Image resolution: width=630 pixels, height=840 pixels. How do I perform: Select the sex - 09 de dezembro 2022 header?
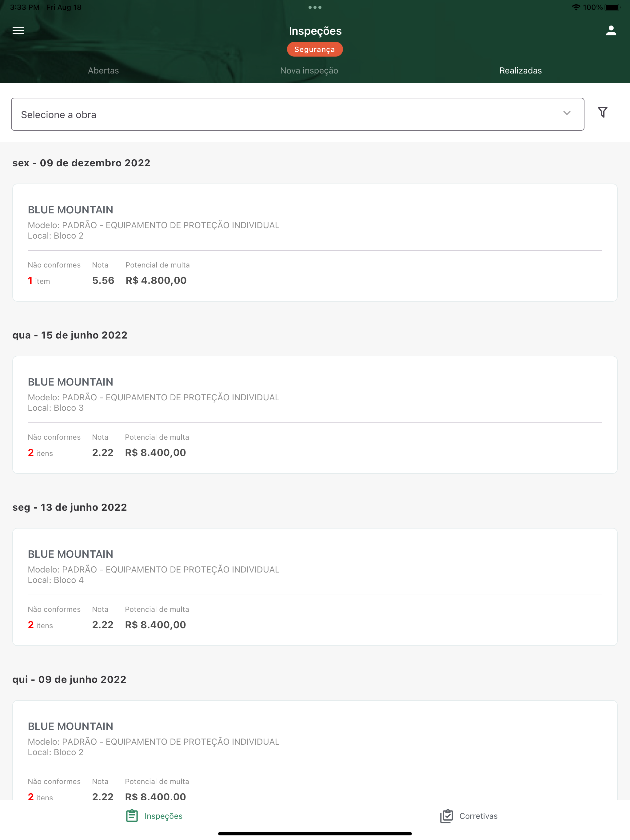tap(81, 163)
